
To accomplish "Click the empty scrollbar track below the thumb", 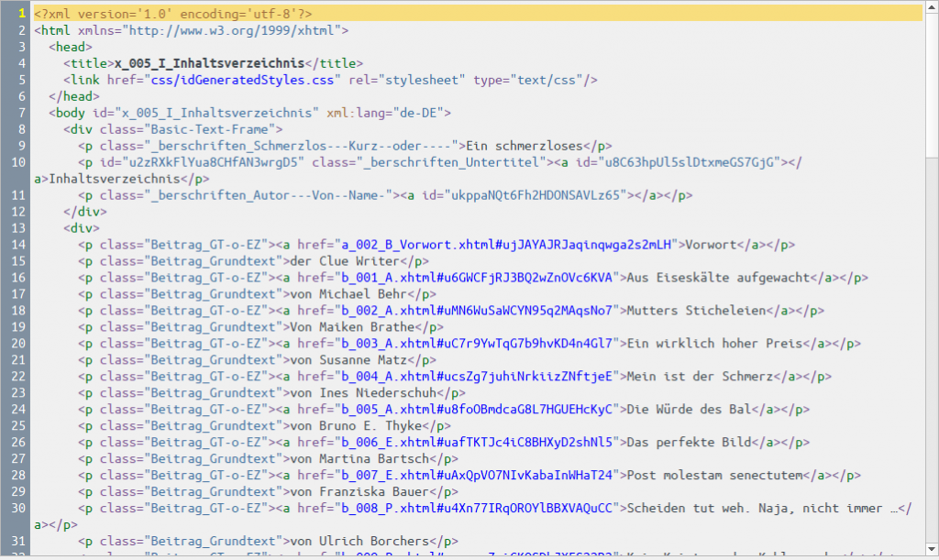I will coord(931,367).
